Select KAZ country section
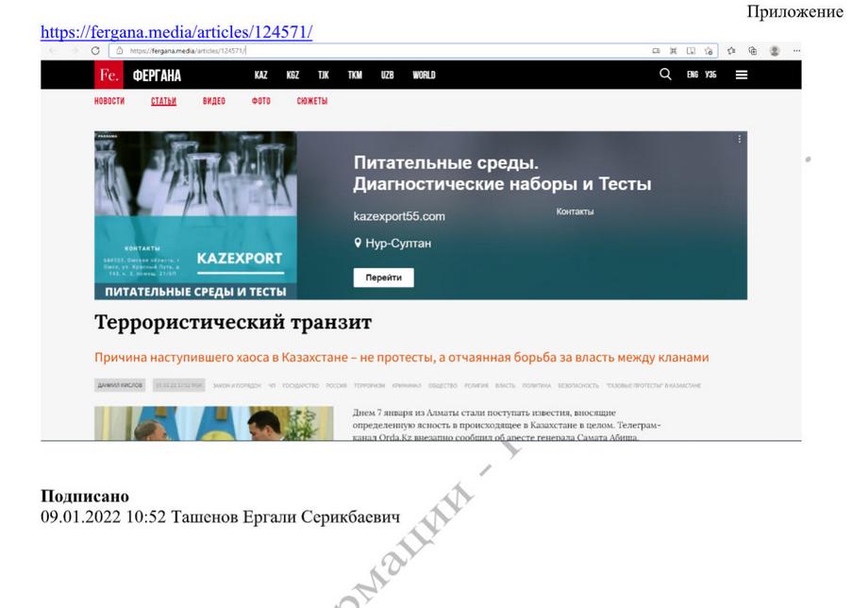The image size is (868, 608). coord(260,75)
